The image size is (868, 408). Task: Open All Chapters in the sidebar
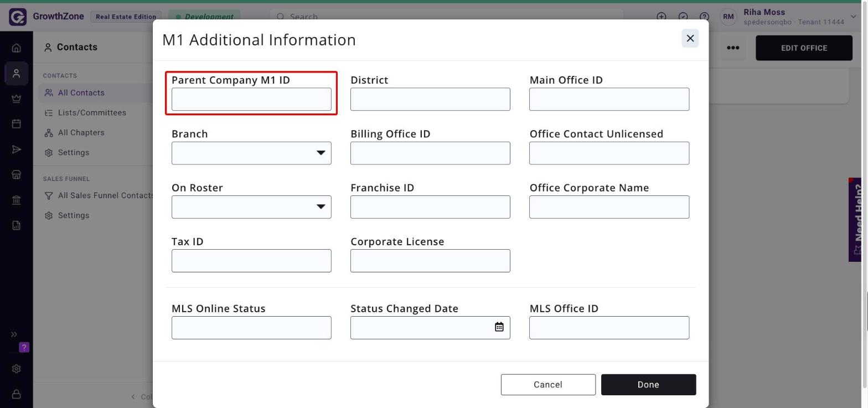[x=81, y=133]
